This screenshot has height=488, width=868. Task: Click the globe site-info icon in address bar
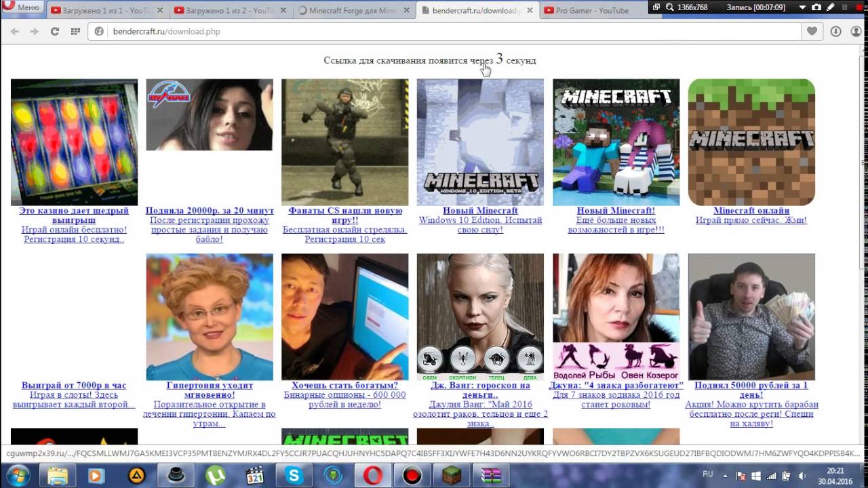pos(99,32)
